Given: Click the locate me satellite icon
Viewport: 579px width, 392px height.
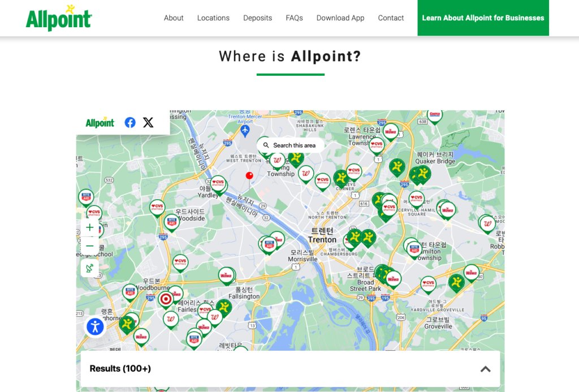Looking at the screenshot, I should pyautogui.click(x=89, y=268).
